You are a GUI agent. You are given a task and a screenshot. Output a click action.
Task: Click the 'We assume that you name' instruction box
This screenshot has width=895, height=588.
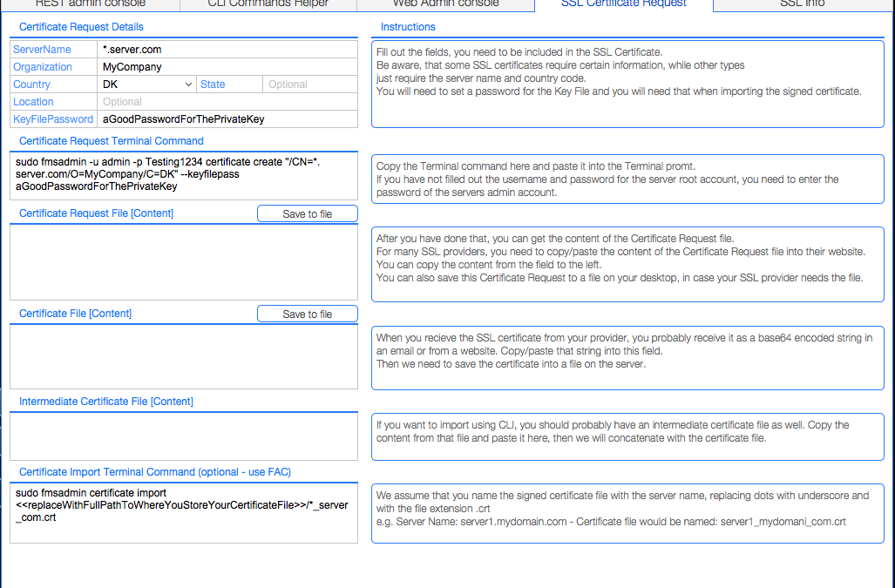627,513
